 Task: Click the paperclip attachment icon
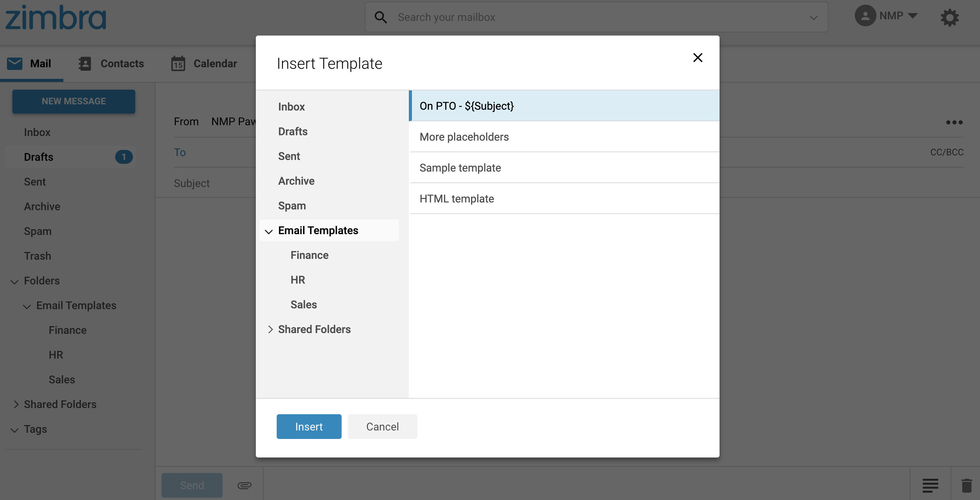[x=244, y=485]
